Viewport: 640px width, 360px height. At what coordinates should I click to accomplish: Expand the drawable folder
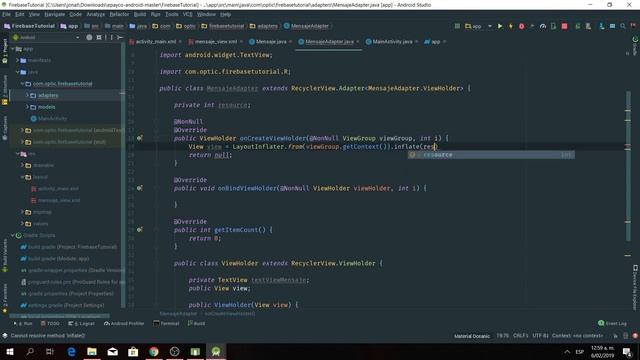click(22, 165)
